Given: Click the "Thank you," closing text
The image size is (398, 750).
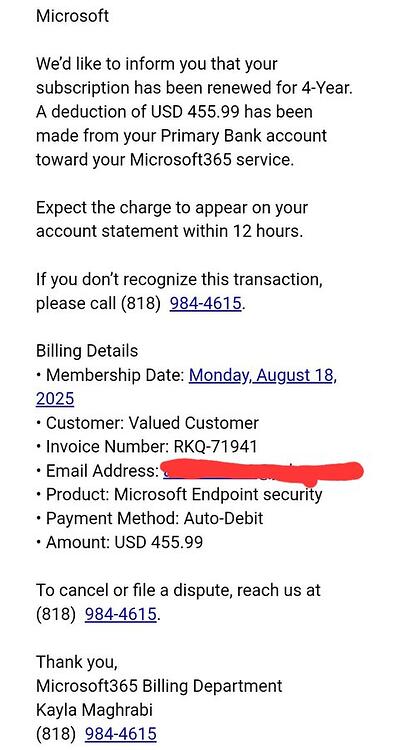Looking at the screenshot, I should (x=77, y=662).
